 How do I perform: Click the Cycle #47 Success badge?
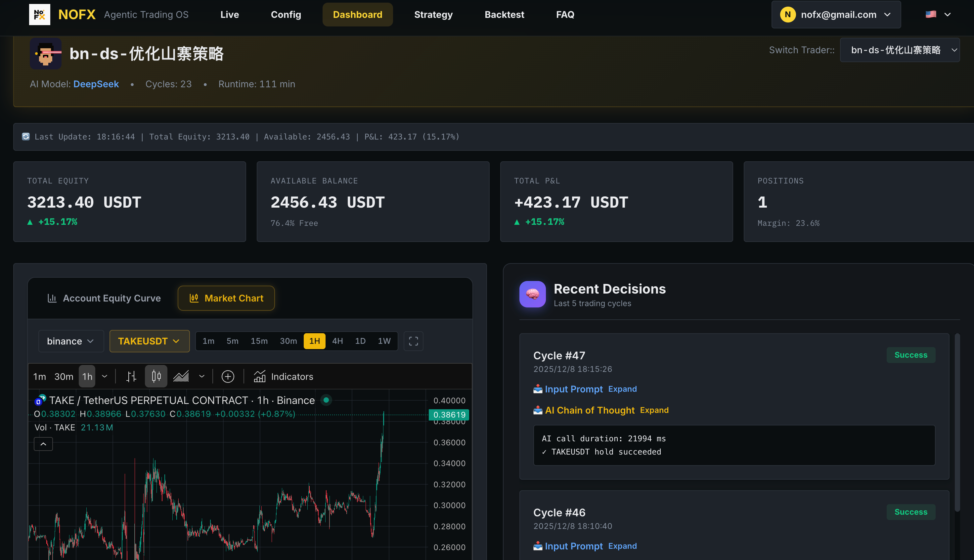pyautogui.click(x=910, y=355)
